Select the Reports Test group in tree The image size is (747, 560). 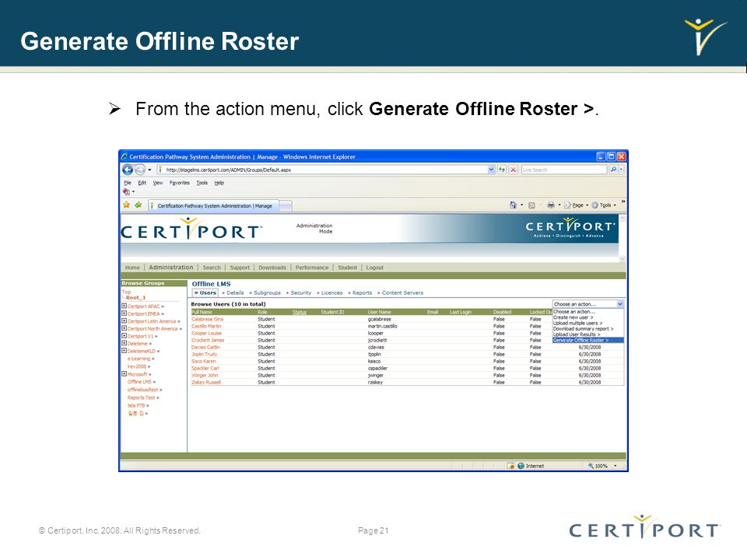[141, 397]
